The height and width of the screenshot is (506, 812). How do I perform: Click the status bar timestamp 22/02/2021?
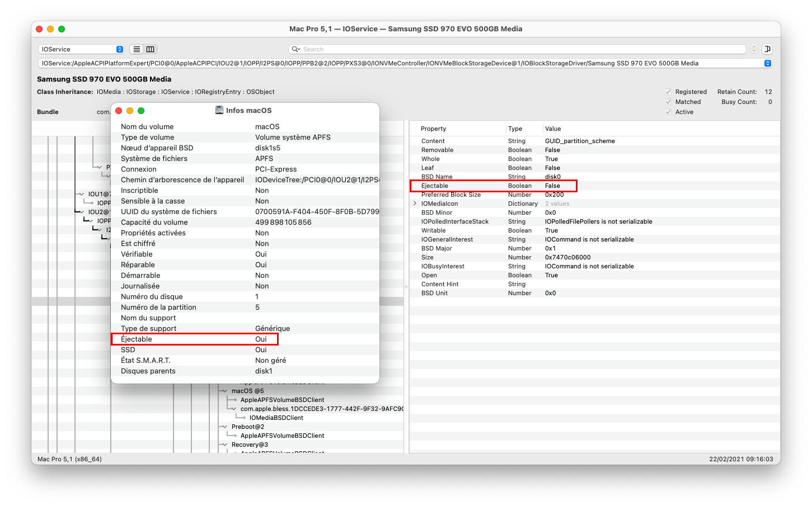point(741,459)
